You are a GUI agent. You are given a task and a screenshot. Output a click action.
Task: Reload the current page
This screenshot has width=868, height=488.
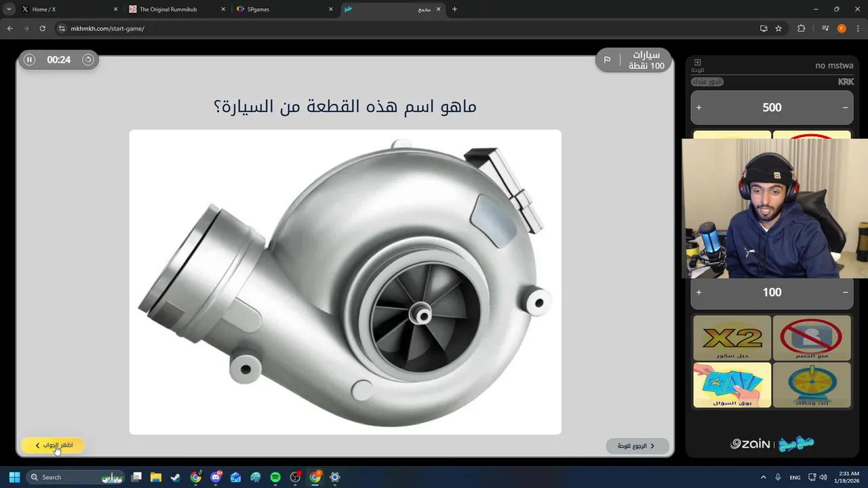pyautogui.click(x=42, y=28)
